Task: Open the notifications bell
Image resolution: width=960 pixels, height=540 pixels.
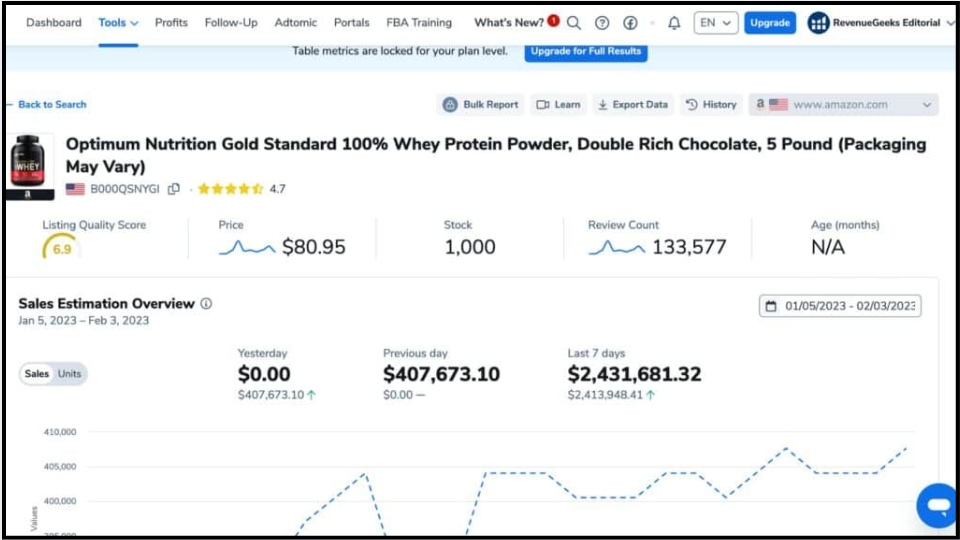Action: tap(674, 23)
